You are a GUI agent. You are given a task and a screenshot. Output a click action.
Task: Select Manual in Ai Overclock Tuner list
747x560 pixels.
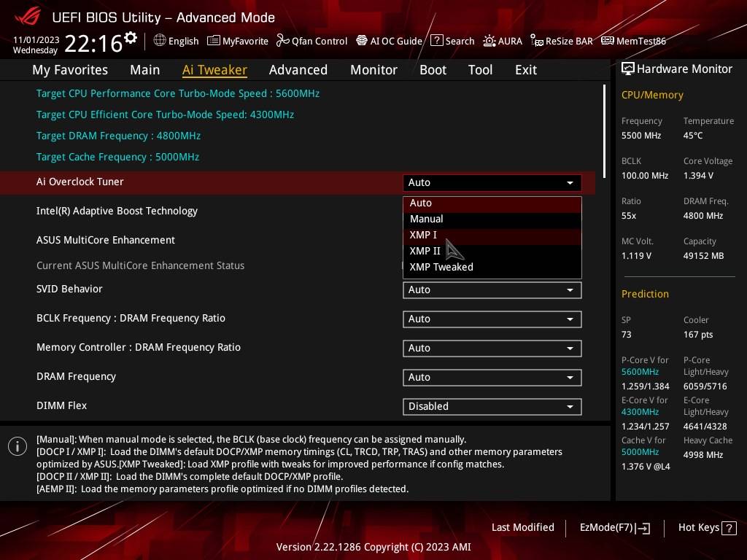[x=427, y=219]
